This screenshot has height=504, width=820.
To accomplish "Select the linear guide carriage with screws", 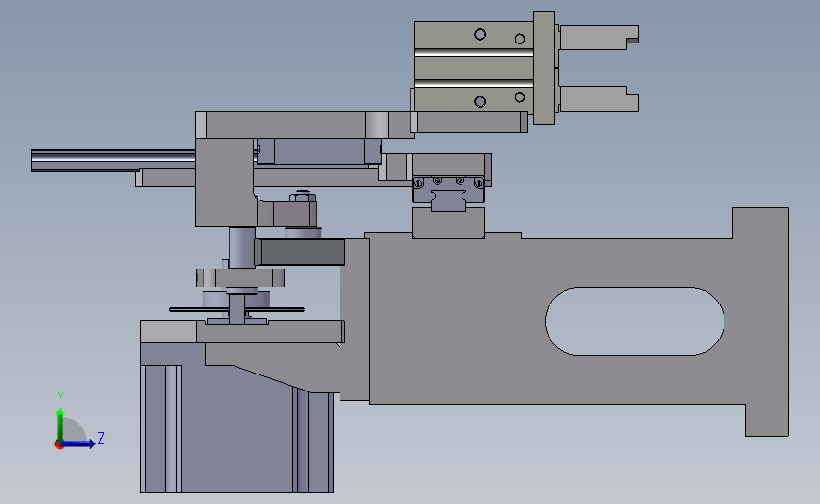I will (x=448, y=190).
